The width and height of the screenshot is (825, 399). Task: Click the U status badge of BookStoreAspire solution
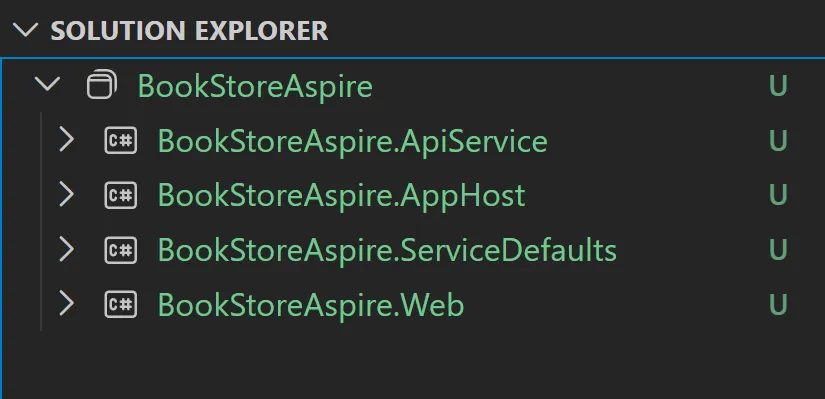point(778,86)
